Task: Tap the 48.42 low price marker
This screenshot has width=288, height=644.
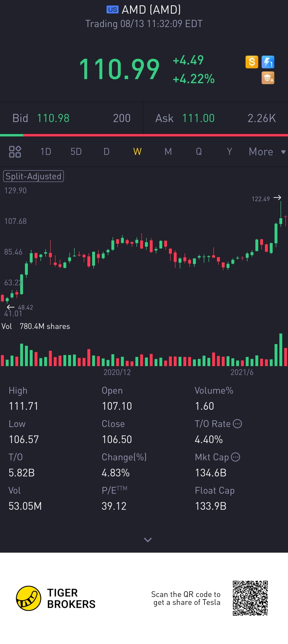Action: pyautogui.click(x=25, y=307)
